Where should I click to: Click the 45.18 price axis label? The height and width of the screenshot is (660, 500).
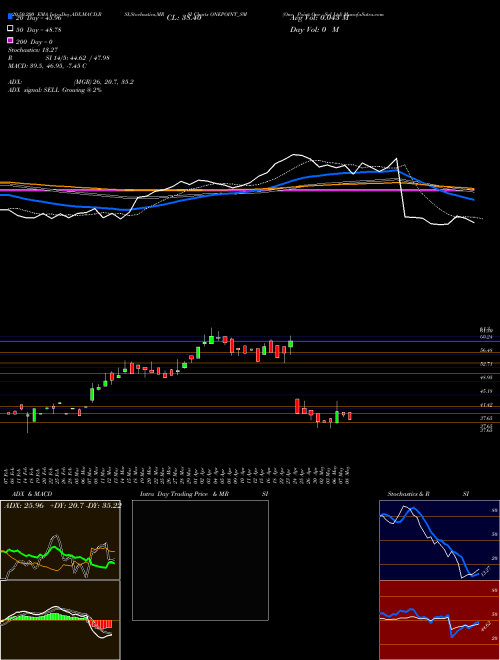point(487,391)
